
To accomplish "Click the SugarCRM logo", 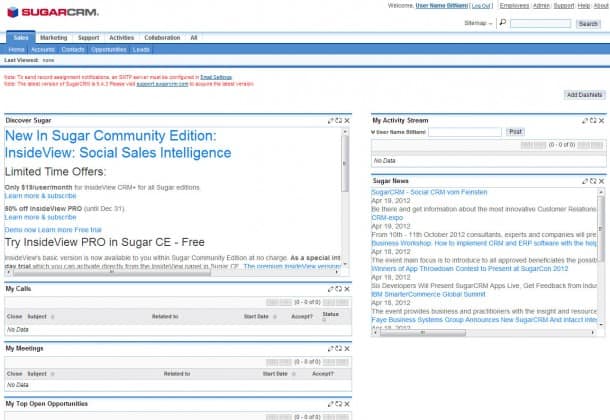I will (x=53, y=12).
